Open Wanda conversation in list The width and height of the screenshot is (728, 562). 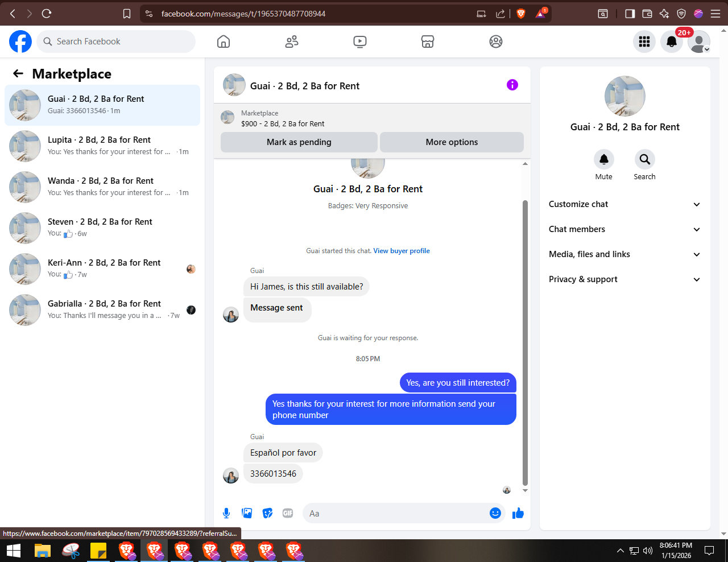click(102, 187)
